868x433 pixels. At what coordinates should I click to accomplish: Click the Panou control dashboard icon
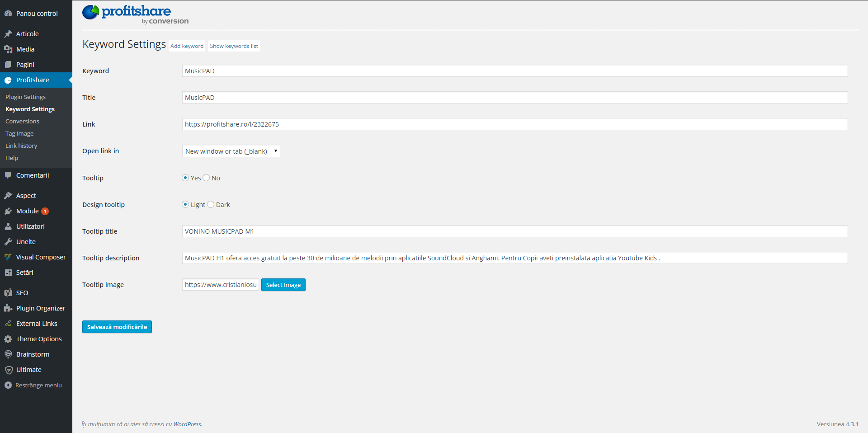point(8,14)
